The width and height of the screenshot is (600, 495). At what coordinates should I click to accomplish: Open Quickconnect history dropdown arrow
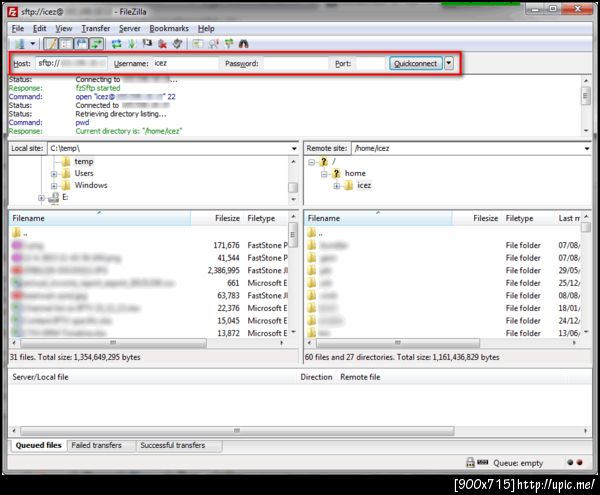point(449,64)
